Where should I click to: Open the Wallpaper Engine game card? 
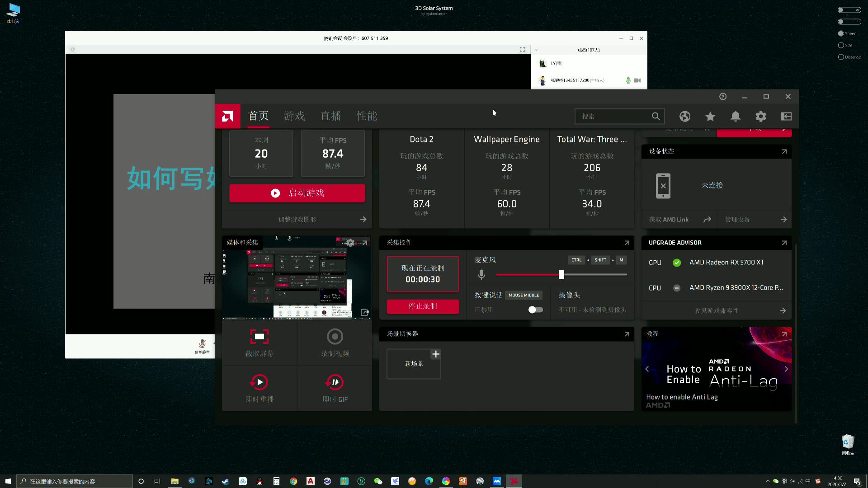[506, 178]
